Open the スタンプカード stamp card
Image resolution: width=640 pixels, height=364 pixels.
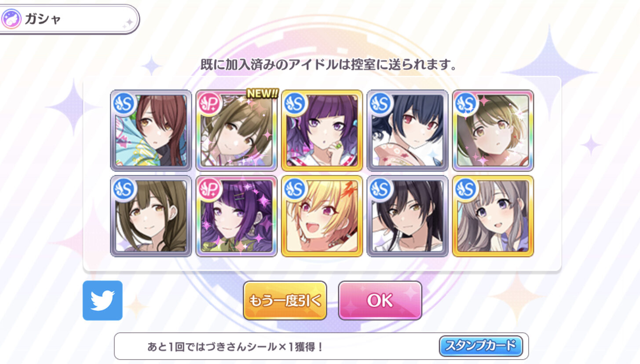481,346
